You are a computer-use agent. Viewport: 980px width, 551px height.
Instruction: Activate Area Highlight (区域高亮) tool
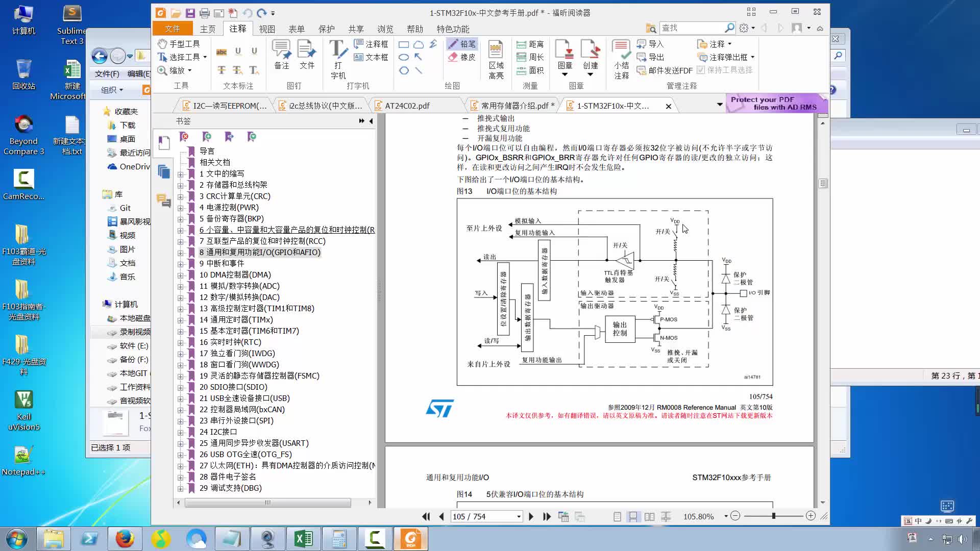coord(496,59)
